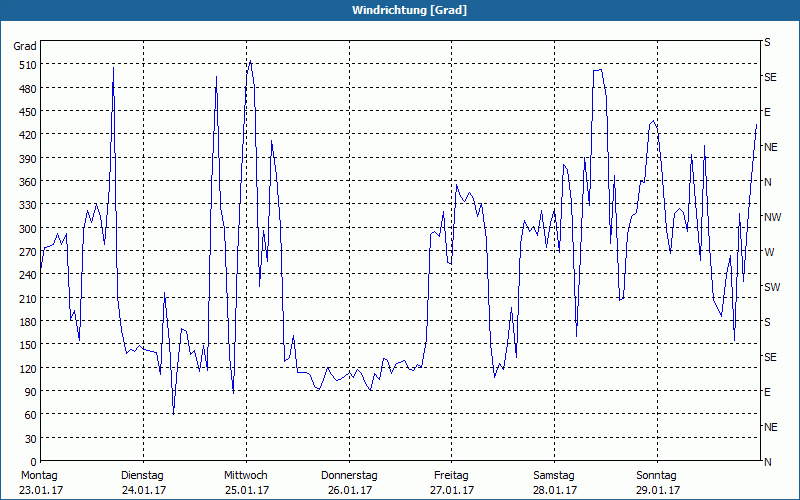Screen dimensions: 800x500
Task: Click the 480 value on left axis
Action: click(x=28, y=89)
